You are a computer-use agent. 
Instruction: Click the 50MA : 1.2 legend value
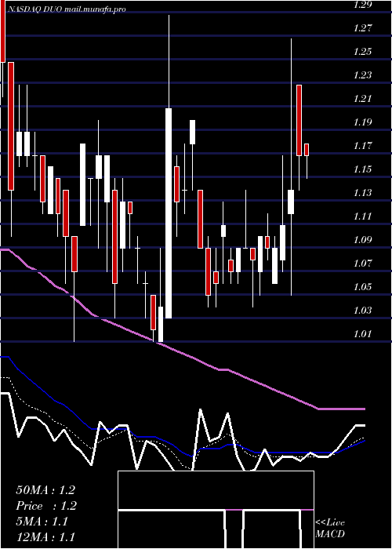(45, 490)
